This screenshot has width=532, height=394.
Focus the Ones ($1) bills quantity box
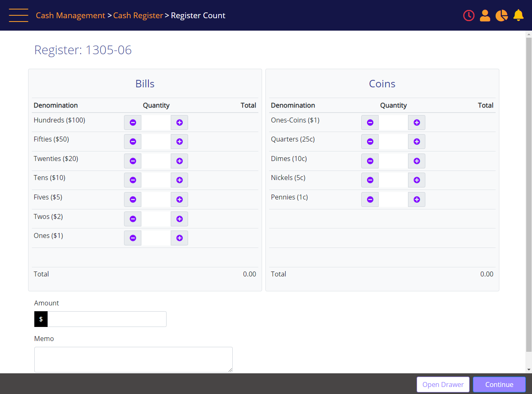tap(156, 238)
